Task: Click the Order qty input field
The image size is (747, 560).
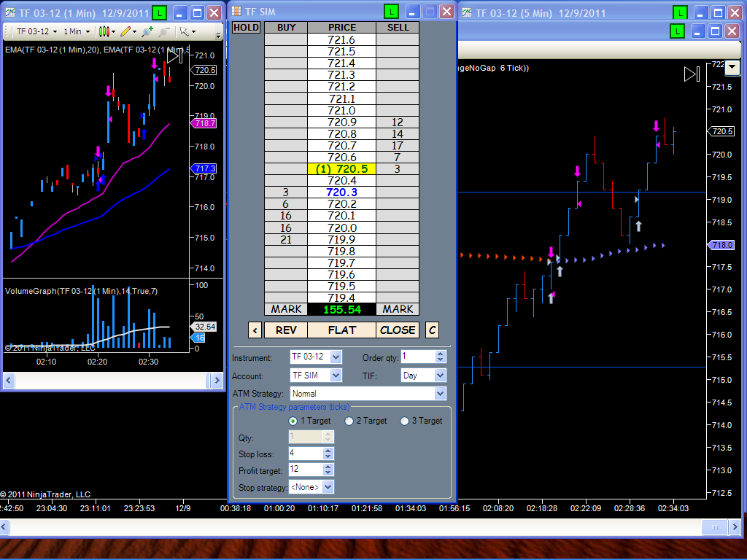Action: click(x=418, y=357)
